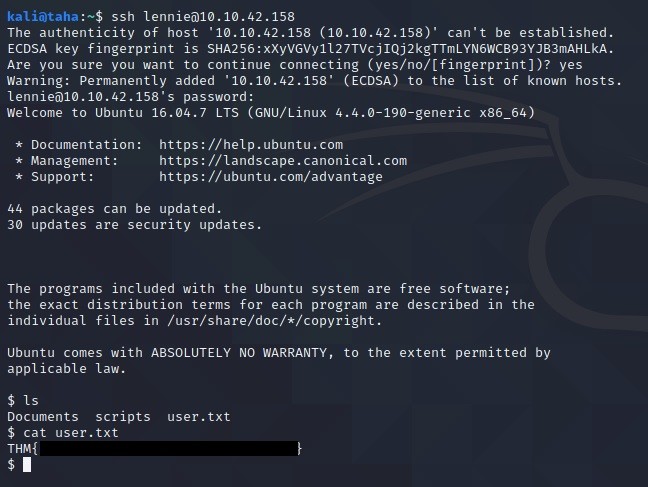648x487 pixels.
Task: Click the "$ ls" command line
Action: pos(23,401)
